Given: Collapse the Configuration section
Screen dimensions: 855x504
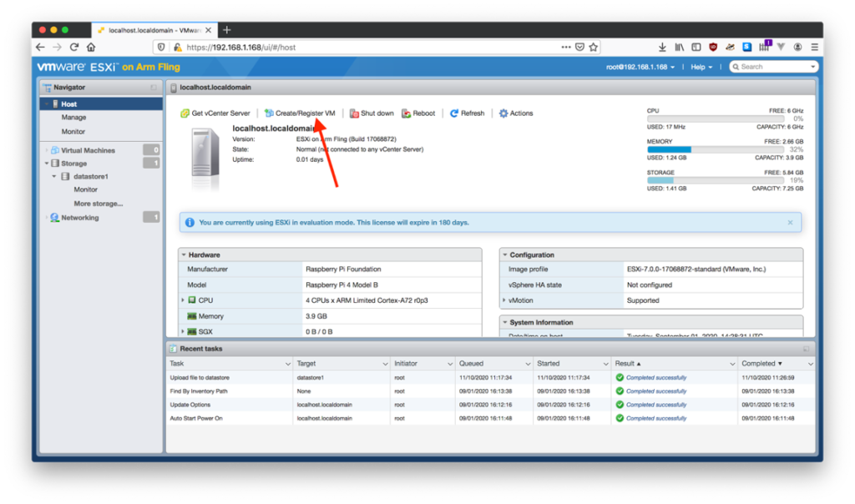Looking at the screenshot, I should point(505,255).
